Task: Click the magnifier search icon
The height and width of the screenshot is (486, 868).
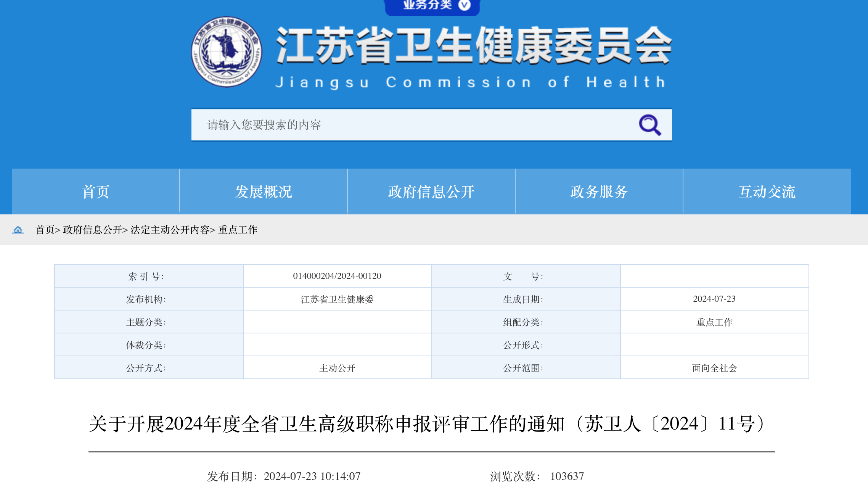Action: click(x=650, y=125)
